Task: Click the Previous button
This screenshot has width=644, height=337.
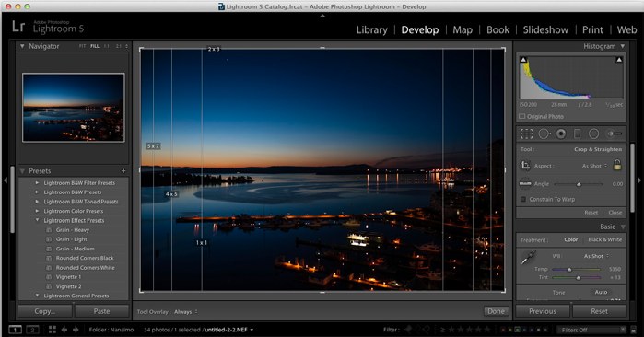Action: coord(542,311)
